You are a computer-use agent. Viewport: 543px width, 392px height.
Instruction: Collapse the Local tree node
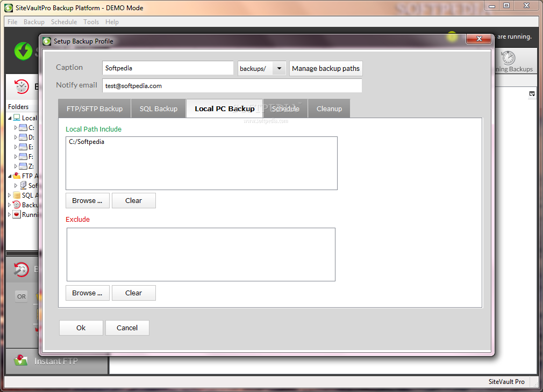pyautogui.click(x=10, y=118)
